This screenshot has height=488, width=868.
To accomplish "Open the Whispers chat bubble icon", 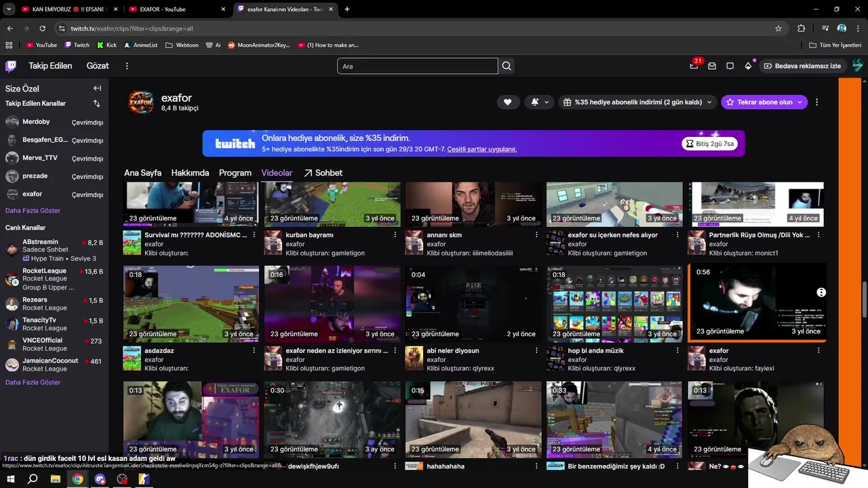I will click(730, 66).
